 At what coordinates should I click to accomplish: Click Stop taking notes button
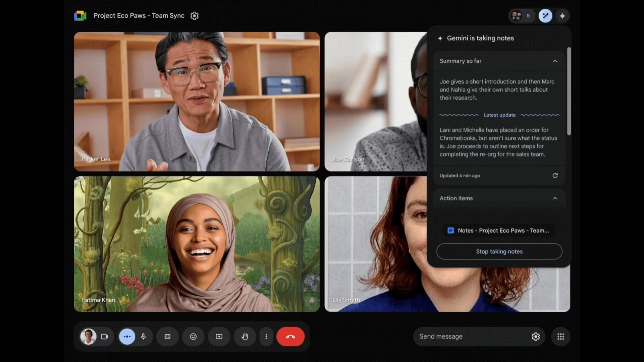[x=499, y=251]
